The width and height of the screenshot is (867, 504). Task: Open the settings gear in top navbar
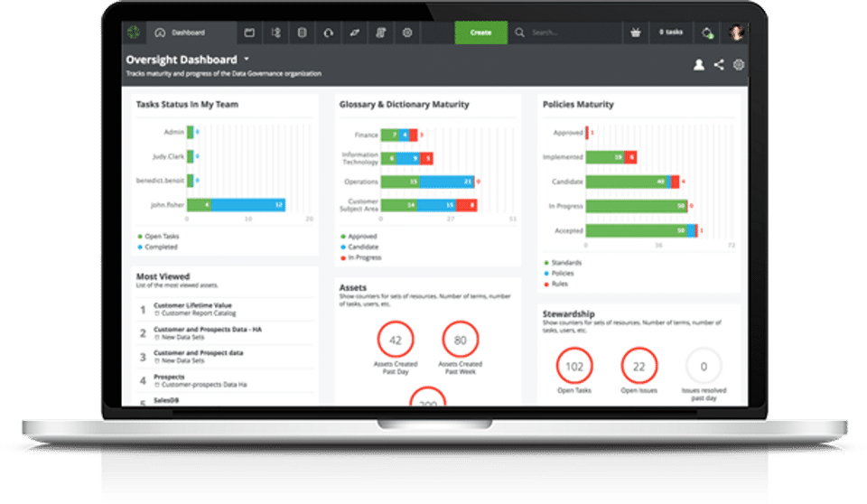click(x=407, y=33)
